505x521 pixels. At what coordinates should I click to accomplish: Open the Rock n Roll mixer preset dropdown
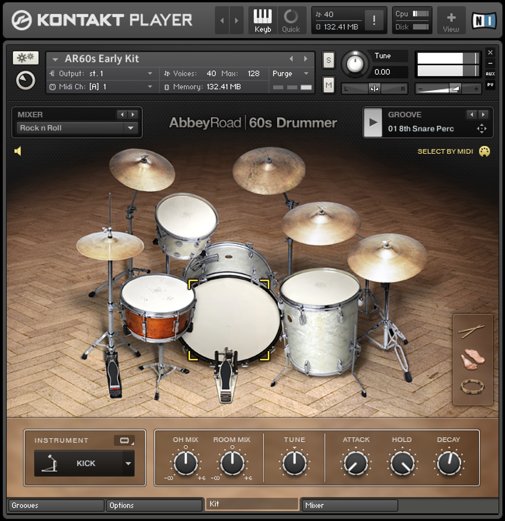click(77, 128)
